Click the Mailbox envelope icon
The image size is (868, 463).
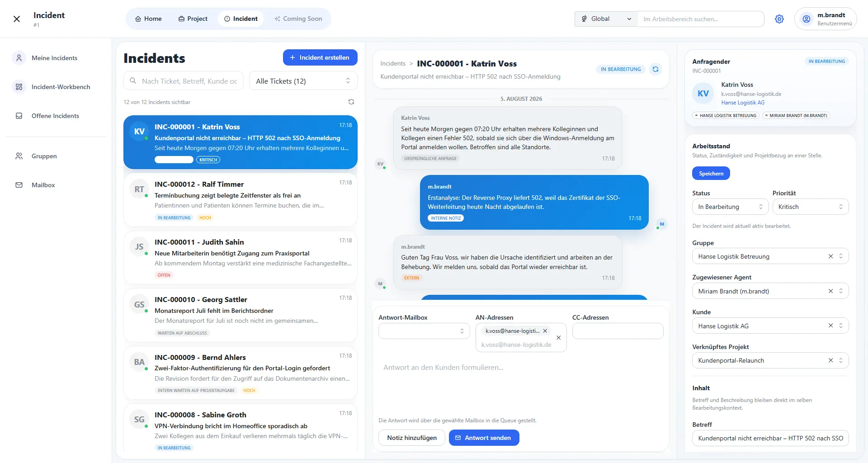tap(19, 185)
